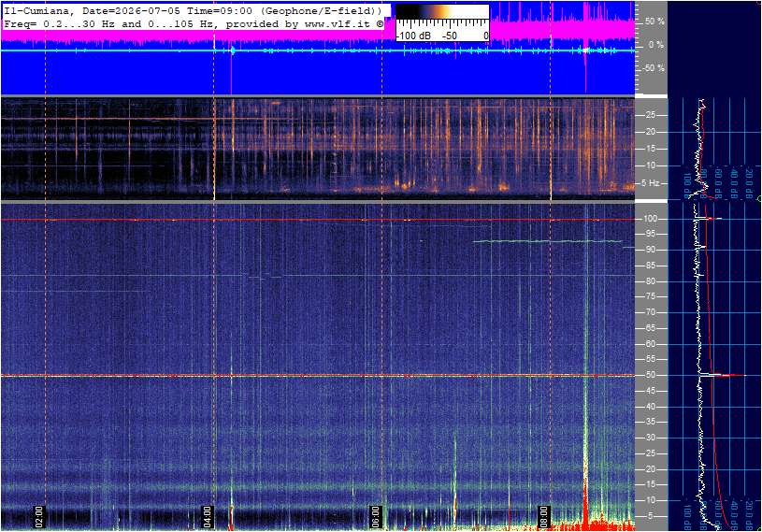Click the 30 frequency label on the lower axis
Screen dimensions: 762x532
[650, 438]
